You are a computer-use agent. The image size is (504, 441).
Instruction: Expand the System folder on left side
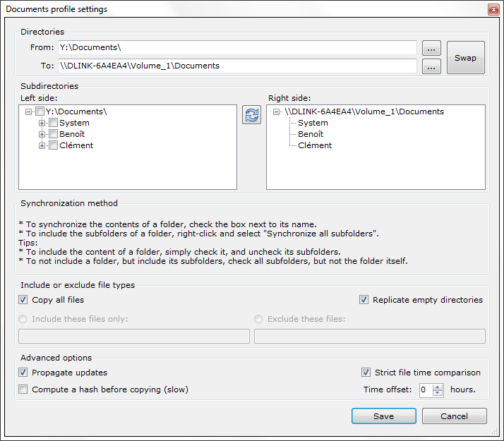[x=42, y=123]
